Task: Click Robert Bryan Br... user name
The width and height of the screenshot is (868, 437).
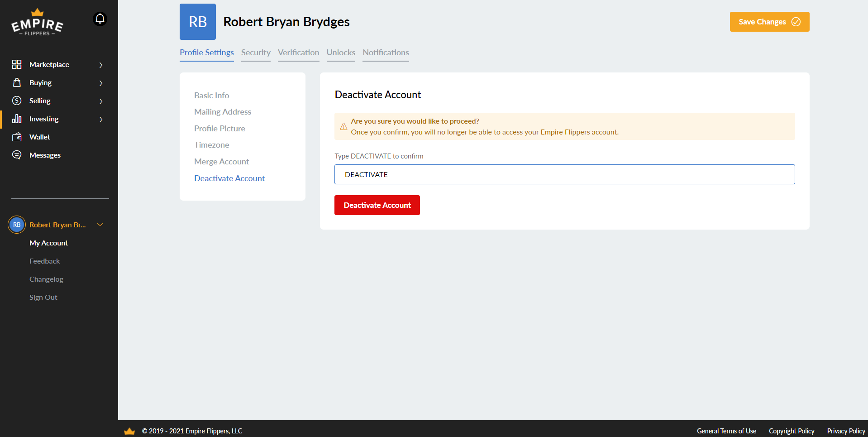Action: [x=57, y=225]
